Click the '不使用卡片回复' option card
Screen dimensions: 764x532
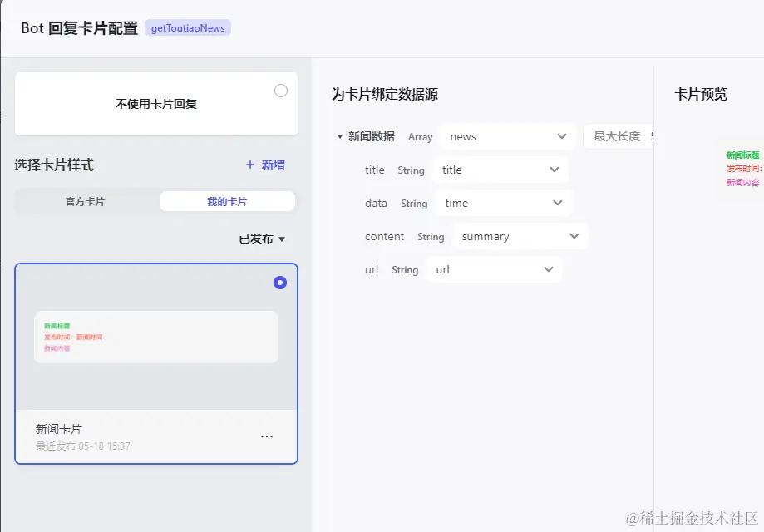pyautogui.click(x=156, y=104)
